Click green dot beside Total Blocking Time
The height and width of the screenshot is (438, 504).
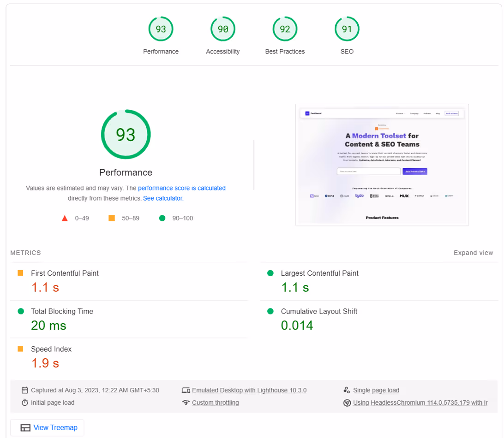click(x=21, y=311)
